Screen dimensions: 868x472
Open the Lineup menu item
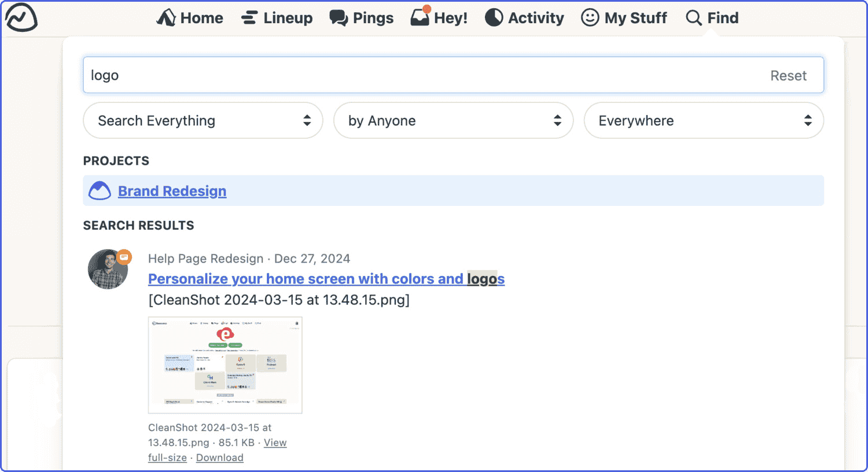pos(277,18)
